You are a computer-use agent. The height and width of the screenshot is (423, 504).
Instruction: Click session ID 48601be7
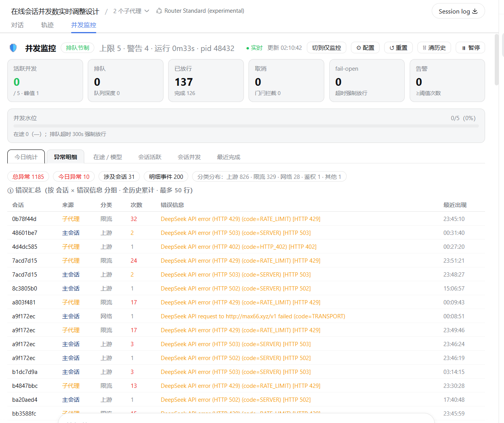25,233
